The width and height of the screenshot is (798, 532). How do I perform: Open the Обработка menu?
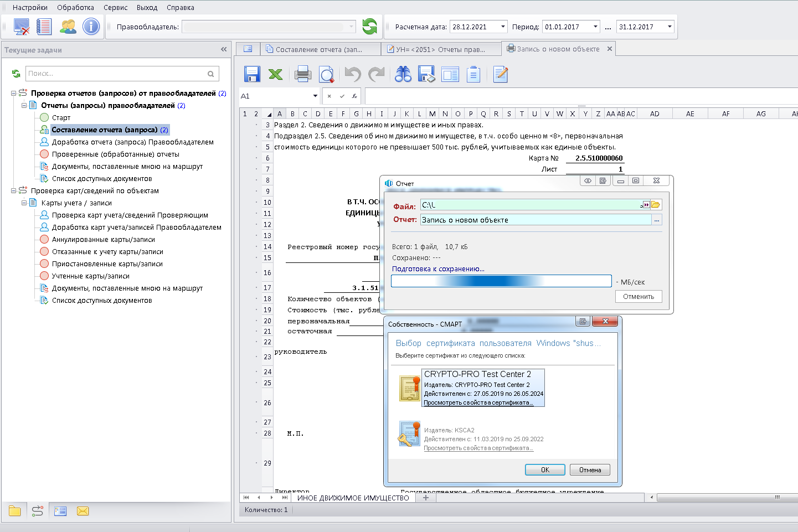(75, 8)
